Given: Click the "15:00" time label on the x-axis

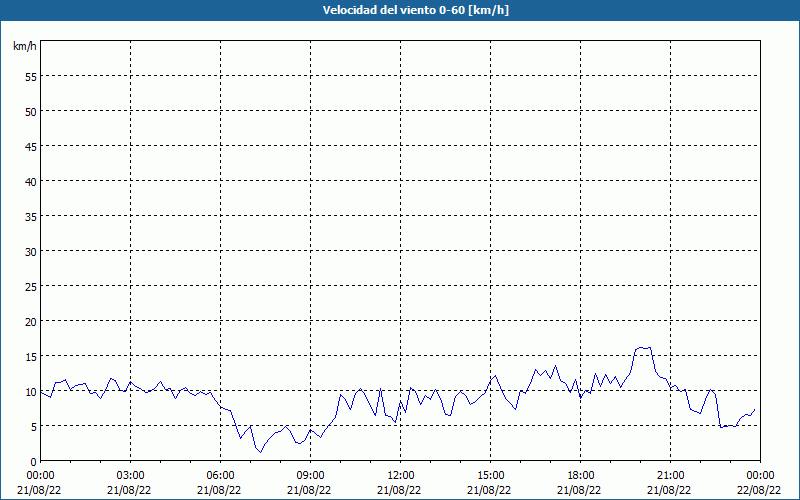Looking at the screenshot, I should [490, 476].
